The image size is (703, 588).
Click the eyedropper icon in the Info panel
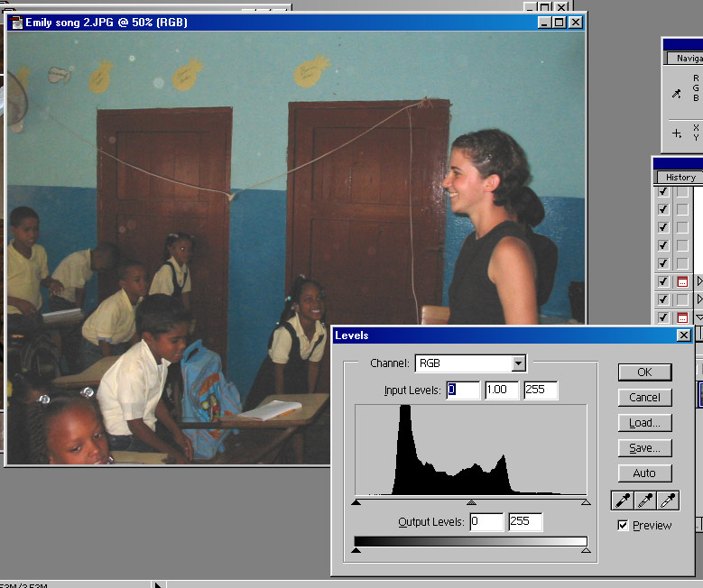coord(677,93)
